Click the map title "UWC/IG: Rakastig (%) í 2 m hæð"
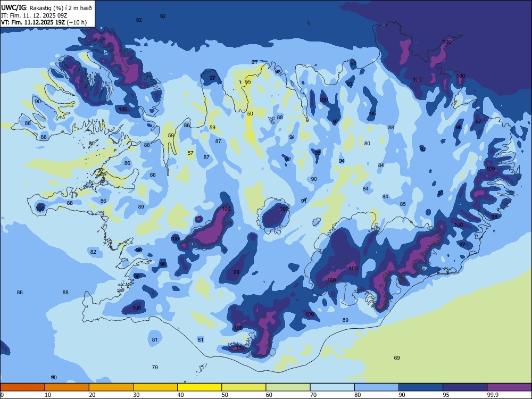 (x=46, y=7)
